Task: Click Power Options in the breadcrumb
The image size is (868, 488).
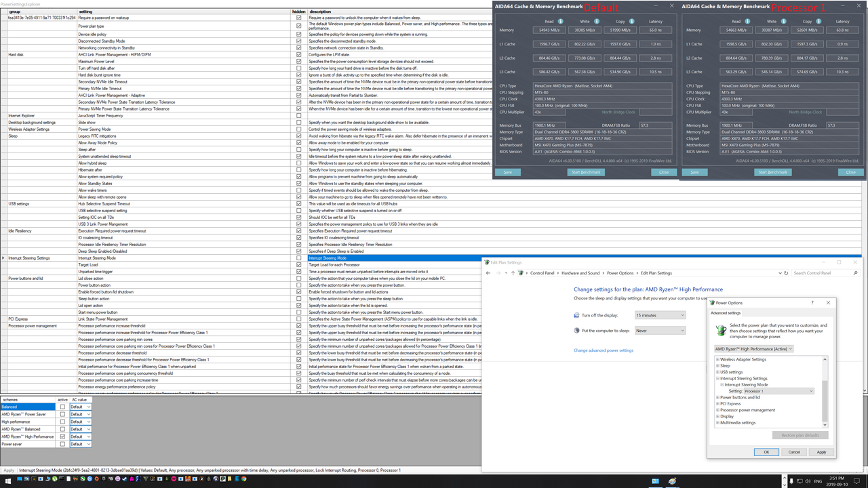Action: pos(620,273)
